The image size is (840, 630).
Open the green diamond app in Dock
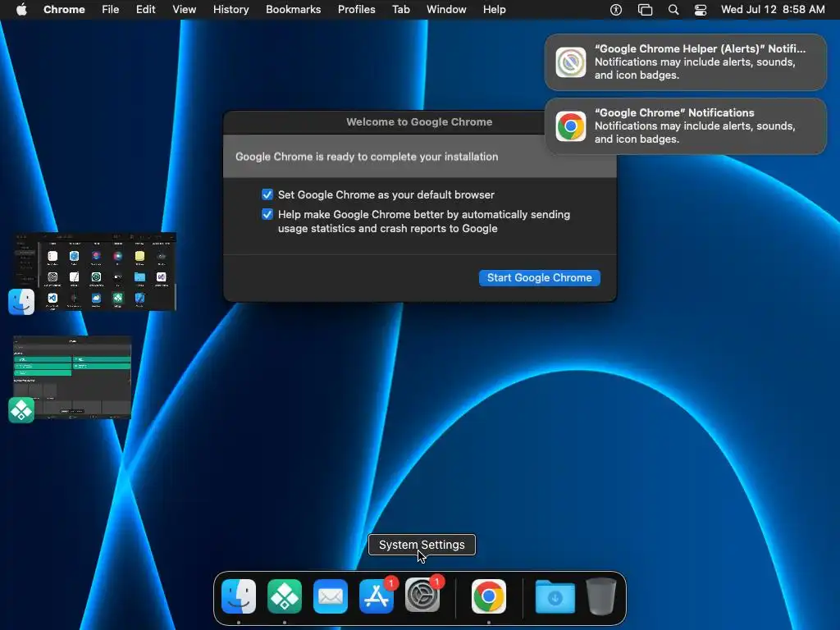(285, 596)
